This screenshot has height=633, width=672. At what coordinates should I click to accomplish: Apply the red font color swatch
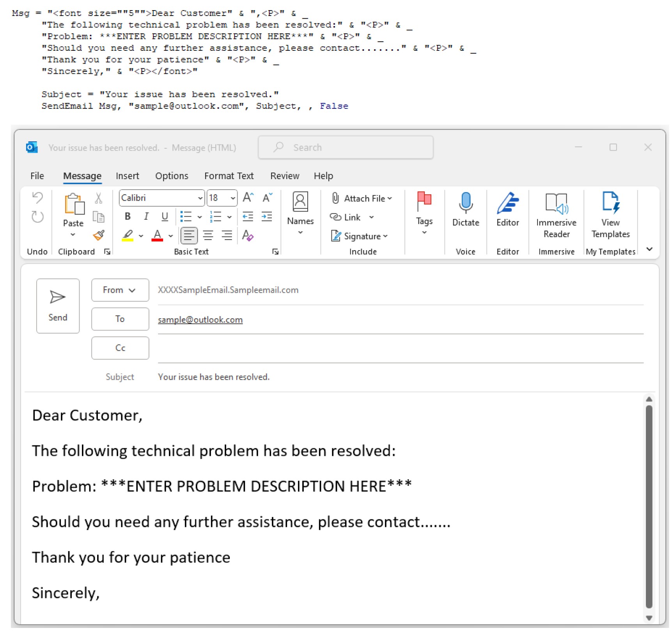(x=157, y=236)
